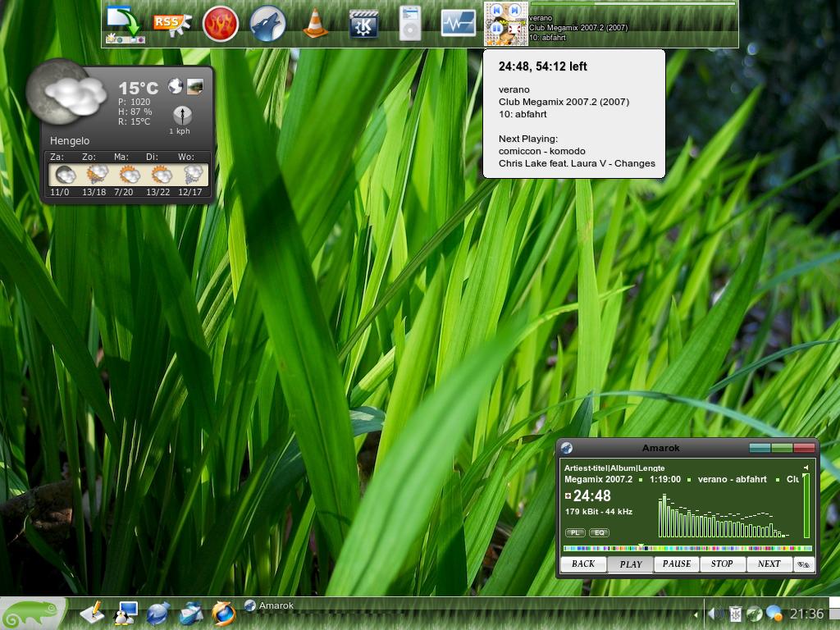Open the volume speaker tray icon
The height and width of the screenshot is (630, 840).
tap(715, 614)
